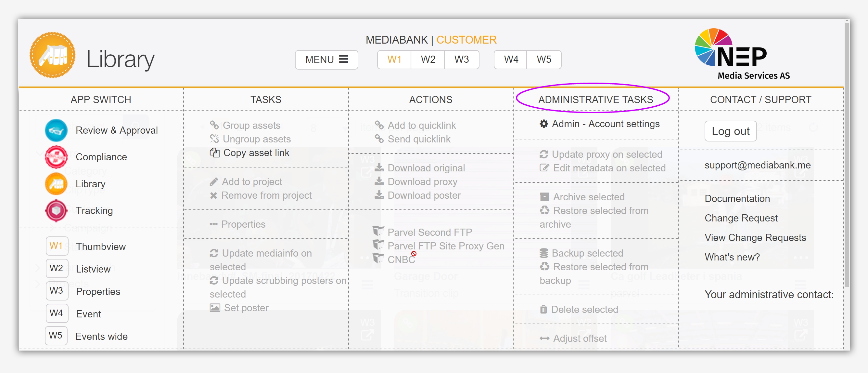Click the Library app icon in App Switch
The image size is (868, 373).
56,184
